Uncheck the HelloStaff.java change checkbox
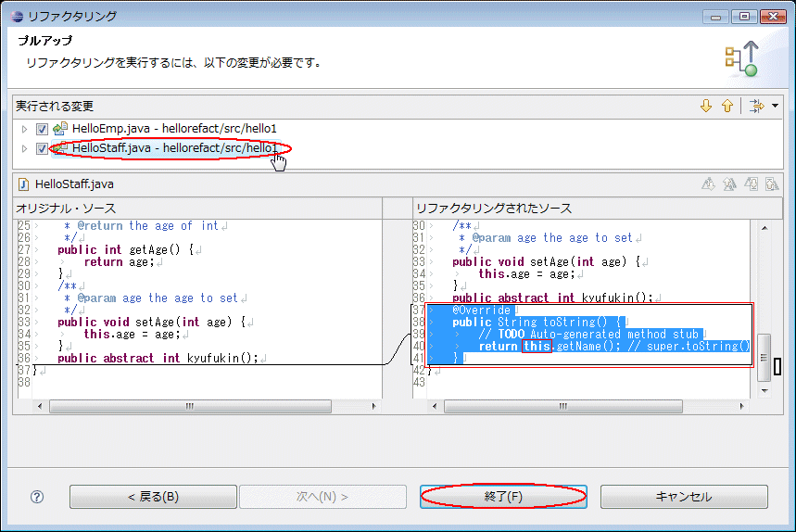This screenshot has height=532, width=796. [42, 148]
